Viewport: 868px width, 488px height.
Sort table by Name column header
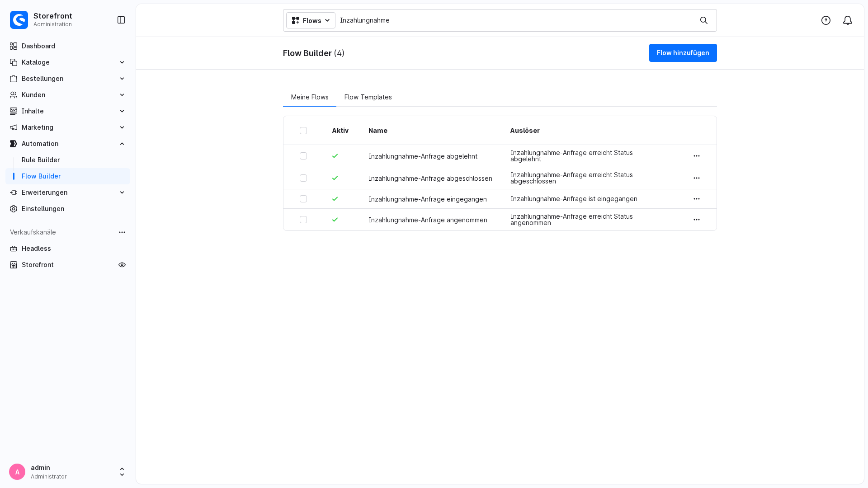pyautogui.click(x=378, y=131)
